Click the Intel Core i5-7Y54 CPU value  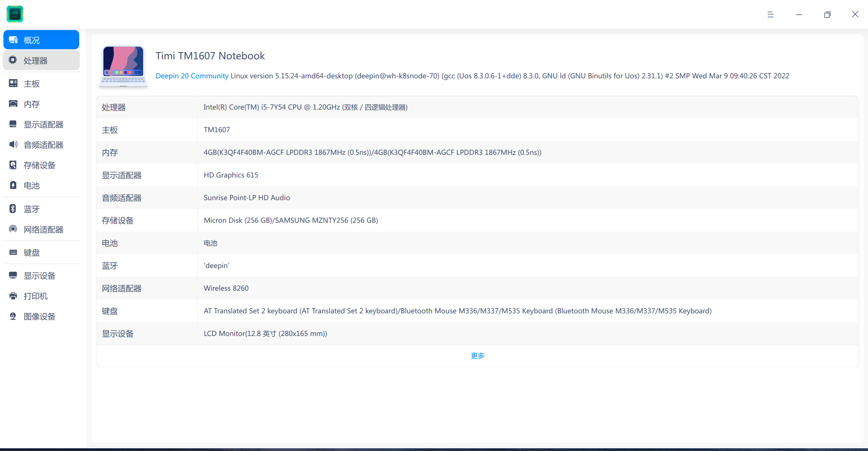(306, 107)
